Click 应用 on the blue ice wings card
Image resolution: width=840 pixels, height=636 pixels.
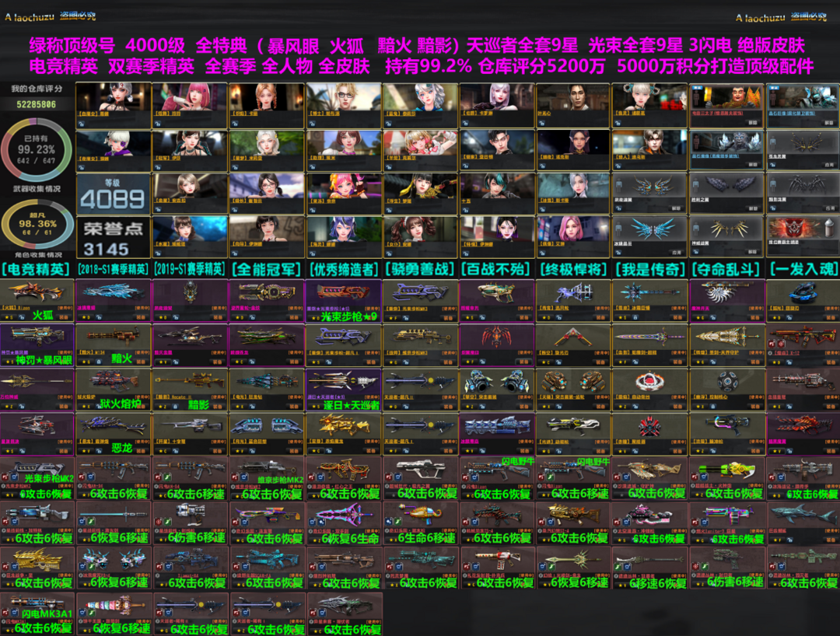pos(676,252)
